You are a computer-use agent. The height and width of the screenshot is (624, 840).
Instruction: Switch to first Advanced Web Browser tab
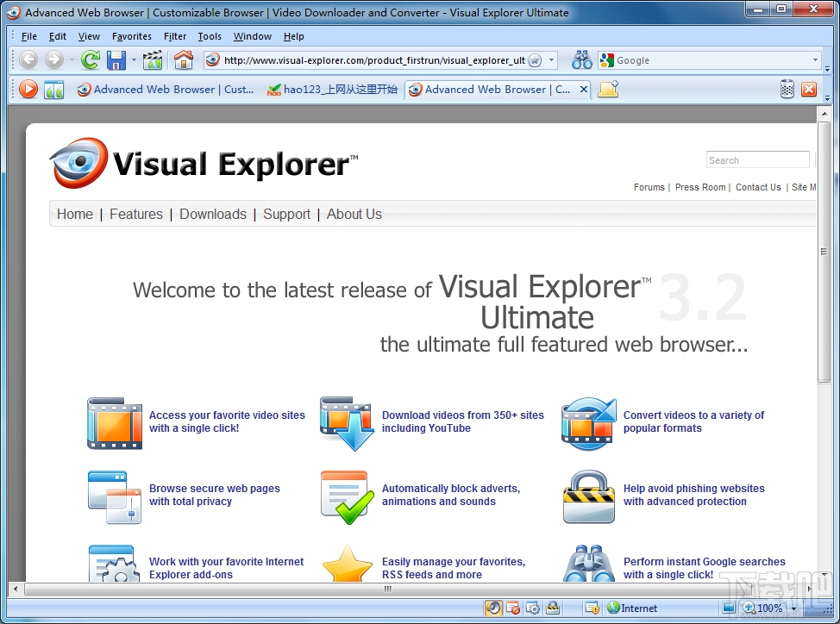click(x=166, y=90)
